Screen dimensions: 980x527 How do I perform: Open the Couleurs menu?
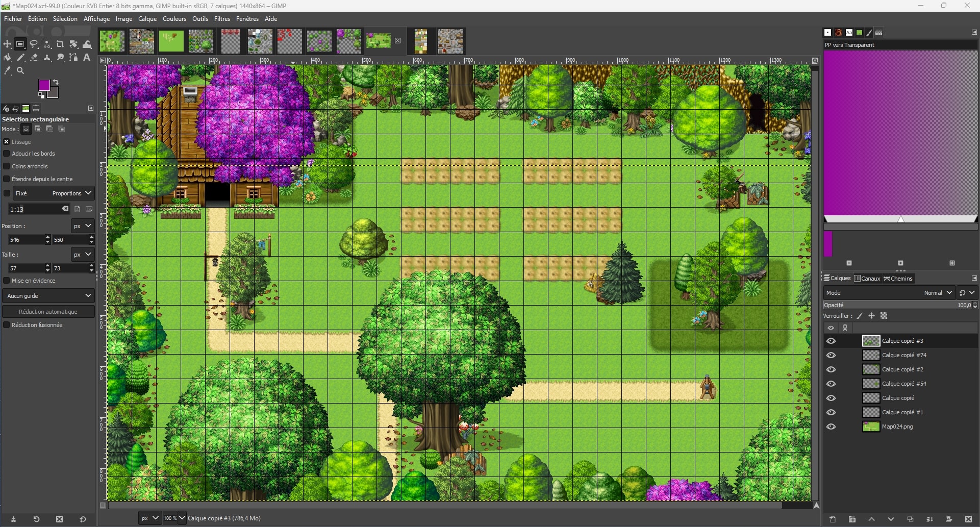(174, 19)
